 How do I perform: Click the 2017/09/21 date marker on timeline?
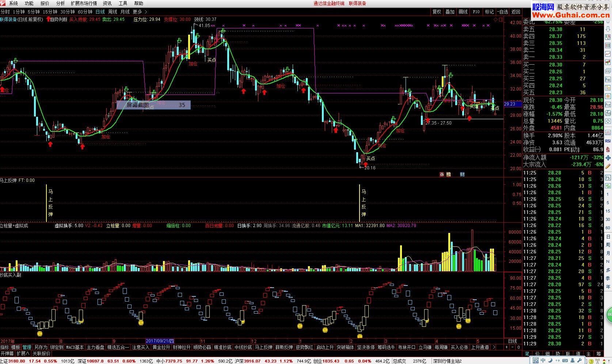pyautogui.click(x=160, y=341)
